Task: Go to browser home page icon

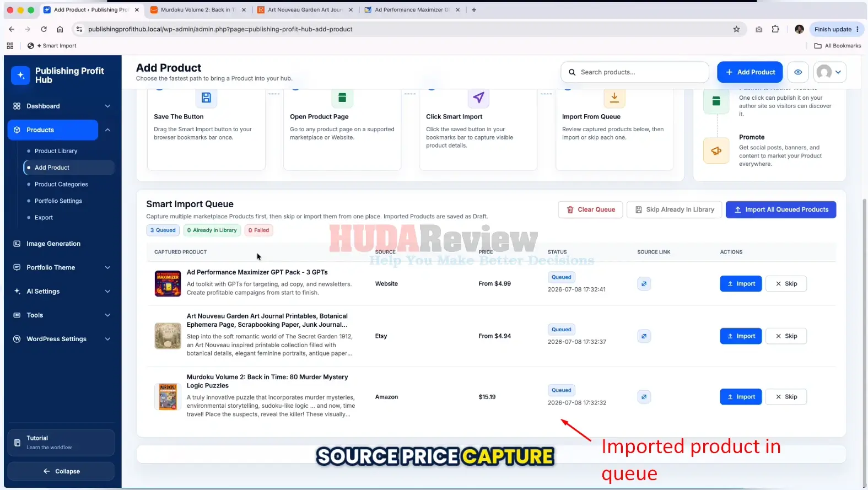Action: [60, 29]
